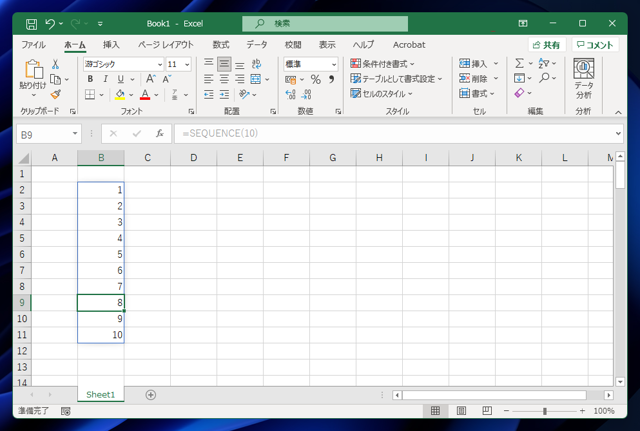Click Delete cells (削除) button
The width and height of the screenshot is (640, 431).
click(473, 79)
